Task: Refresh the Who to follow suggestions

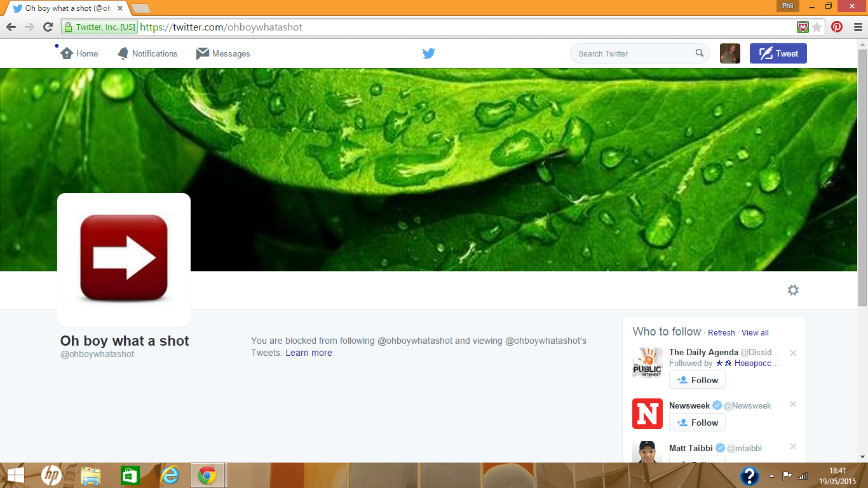Action: tap(721, 333)
